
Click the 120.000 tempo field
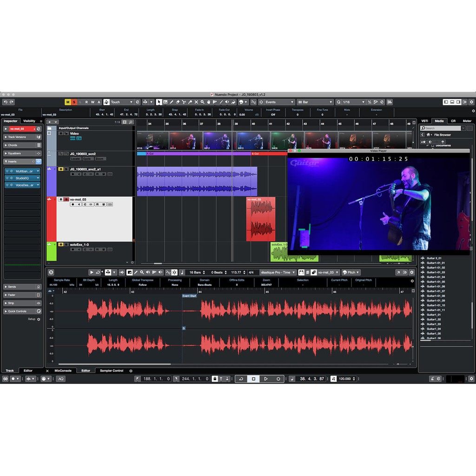point(344,379)
